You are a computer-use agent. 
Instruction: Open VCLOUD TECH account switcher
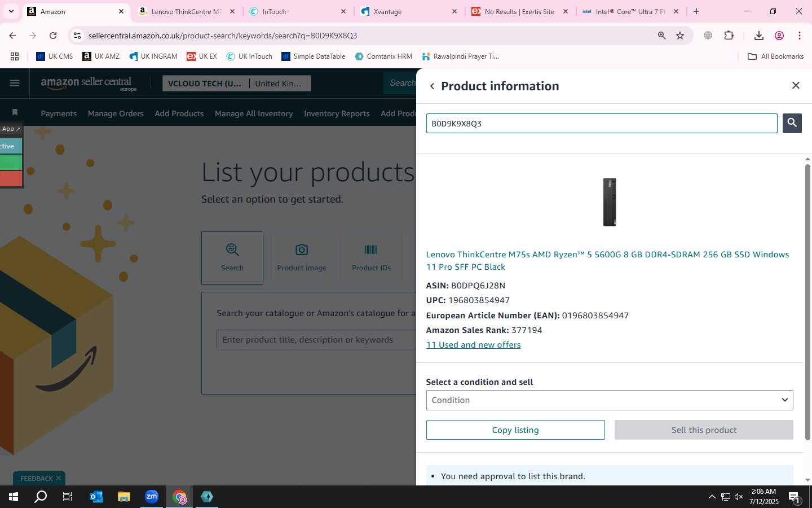click(206, 84)
